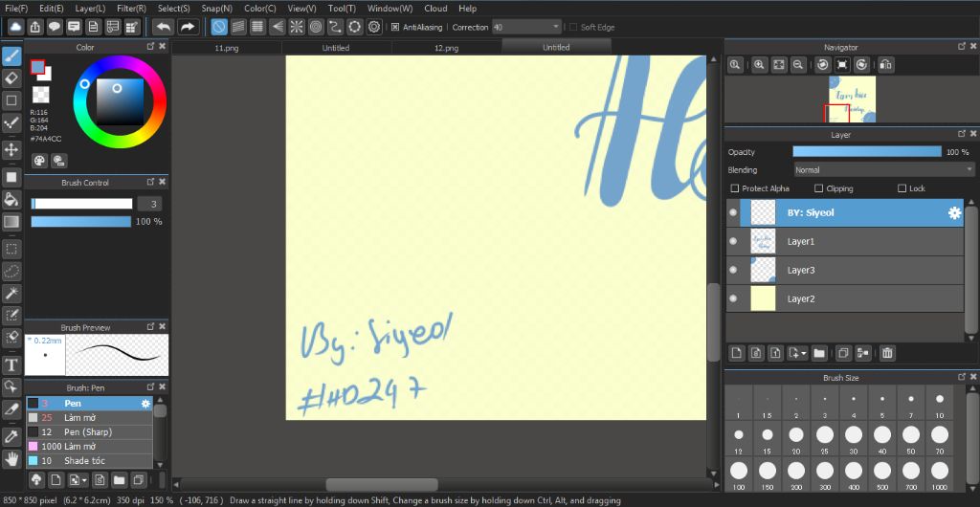
Task: Click the share/export icon in toolbar
Action: (x=35, y=27)
